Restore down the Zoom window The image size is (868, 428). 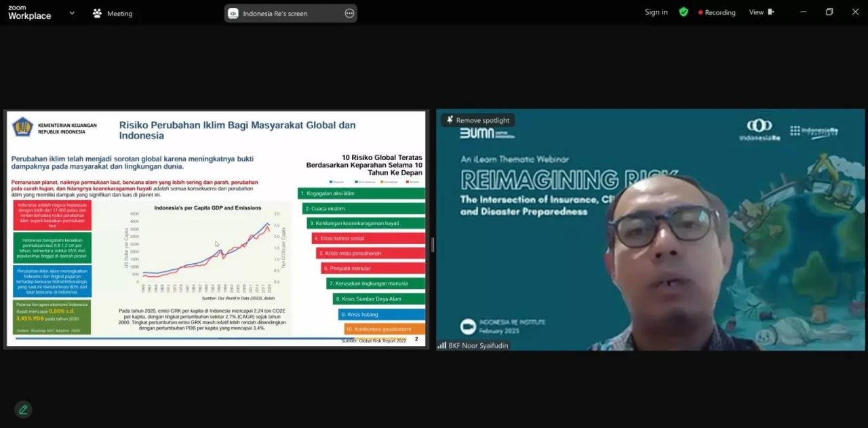tap(829, 12)
